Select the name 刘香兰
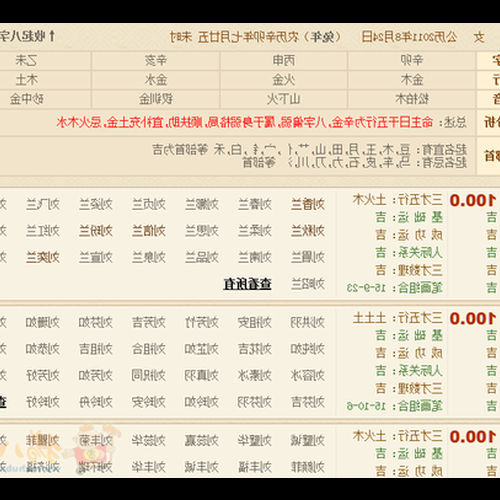This screenshot has height=500, width=500. coord(308,204)
